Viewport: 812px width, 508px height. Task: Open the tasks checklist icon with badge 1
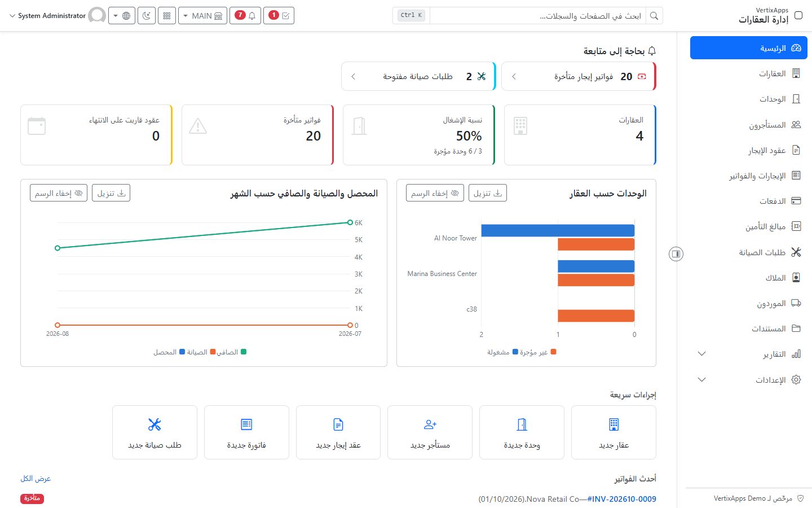(279, 16)
